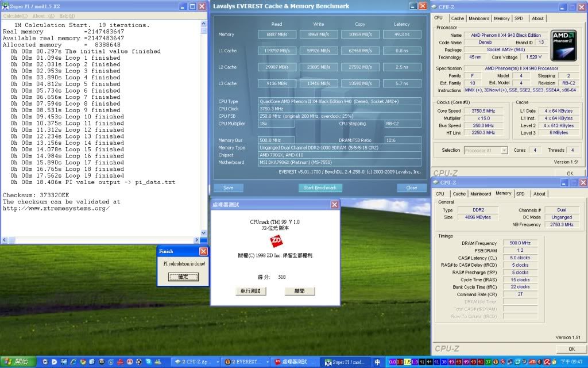
Task: Click the AMD Phenom II logo in CPU-Z
Action: [x=563, y=46]
